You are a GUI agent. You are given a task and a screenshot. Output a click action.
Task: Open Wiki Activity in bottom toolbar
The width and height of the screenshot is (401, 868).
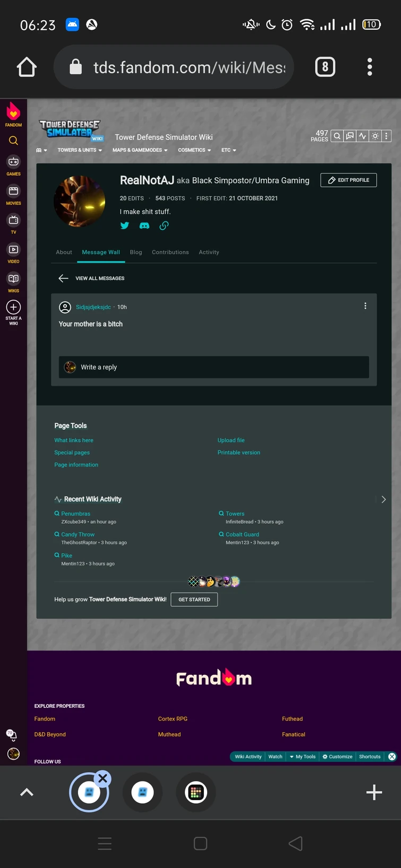(248, 757)
